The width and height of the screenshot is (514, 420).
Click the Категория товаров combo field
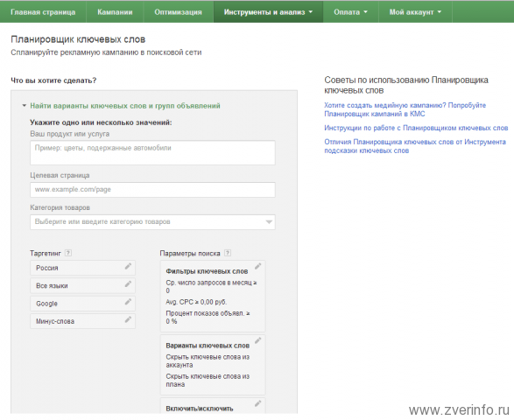tap(152, 222)
